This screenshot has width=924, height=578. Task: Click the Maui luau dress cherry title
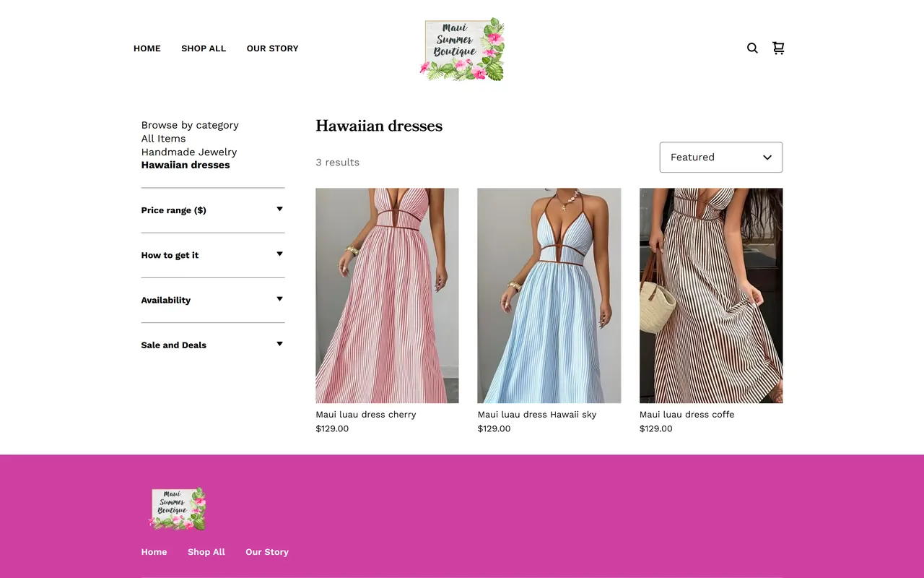pos(366,415)
